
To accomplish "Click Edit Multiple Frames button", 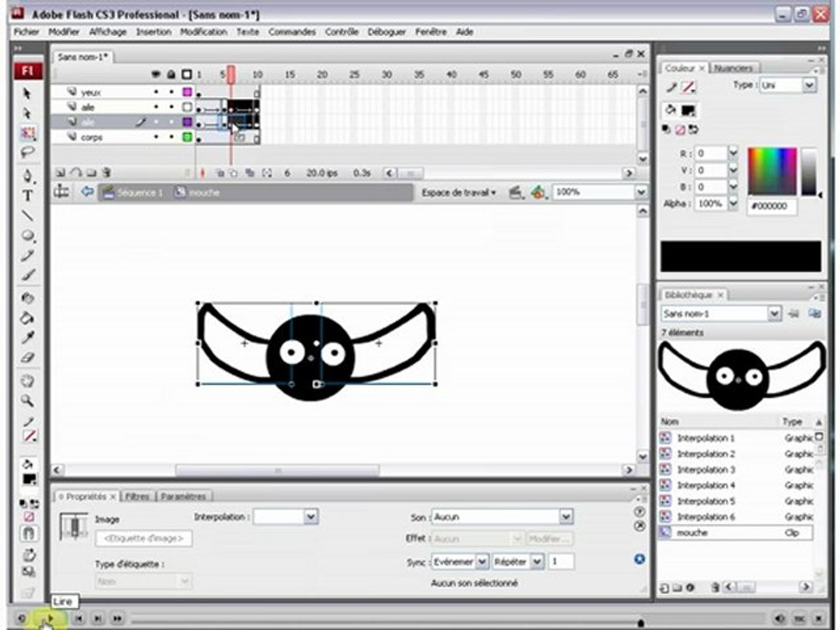I will [x=249, y=172].
